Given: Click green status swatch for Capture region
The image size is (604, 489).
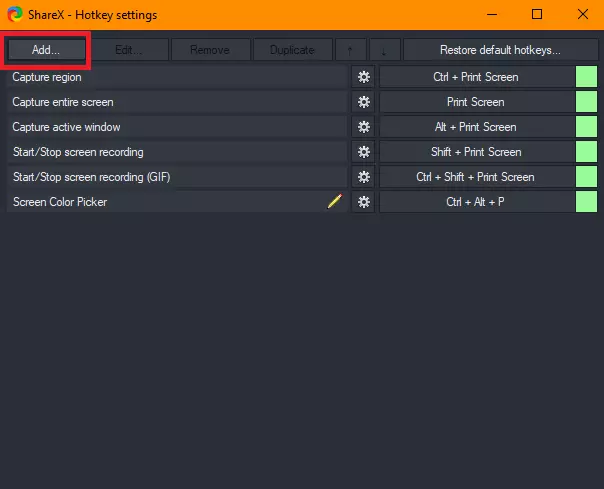Looking at the screenshot, I should click(x=586, y=77).
